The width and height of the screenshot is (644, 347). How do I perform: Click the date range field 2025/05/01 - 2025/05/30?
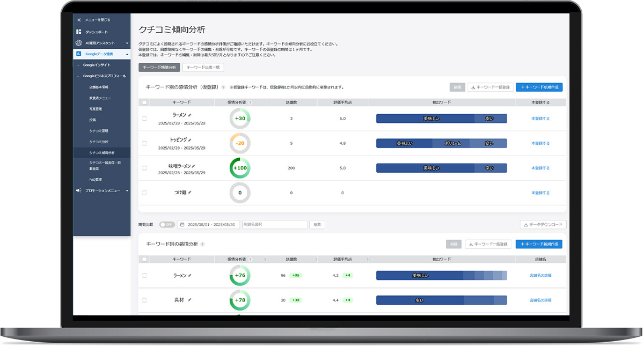209,225
